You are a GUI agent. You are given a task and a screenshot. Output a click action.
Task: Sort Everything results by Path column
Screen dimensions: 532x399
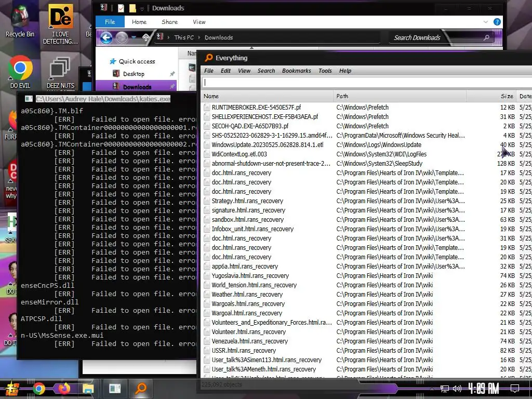pos(400,96)
